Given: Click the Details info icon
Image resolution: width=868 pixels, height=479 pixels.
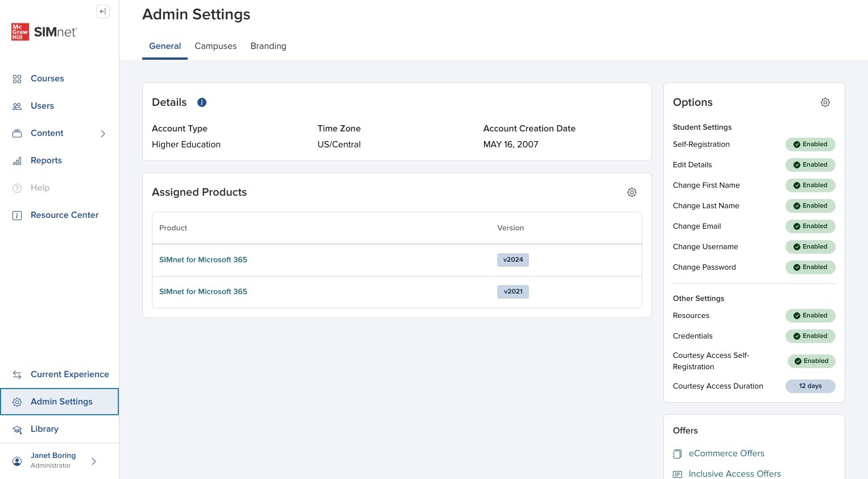Looking at the screenshot, I should pos(202,102).
